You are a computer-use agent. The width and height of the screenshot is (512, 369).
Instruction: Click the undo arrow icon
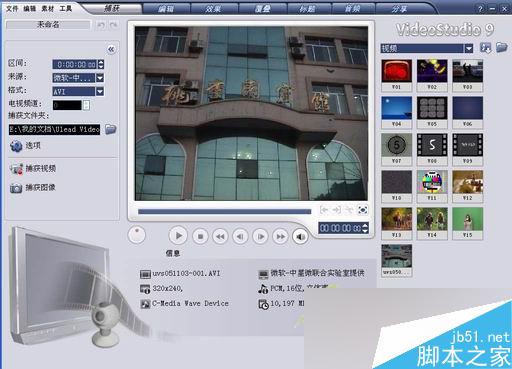point(101,25)
